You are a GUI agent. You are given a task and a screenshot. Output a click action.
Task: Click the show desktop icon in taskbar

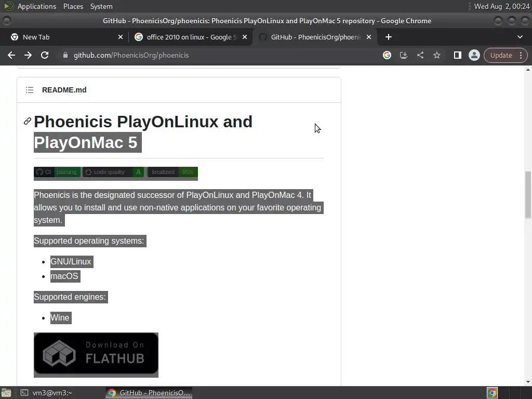[6, 393]
